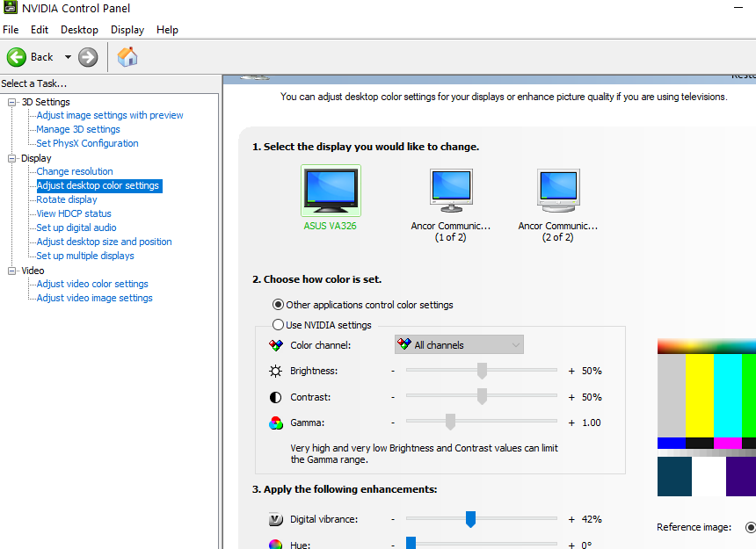Collapse the Display tree node
The width and height of the screenshot is (756, 549).
pyautogui.click(x=11, y=158)
